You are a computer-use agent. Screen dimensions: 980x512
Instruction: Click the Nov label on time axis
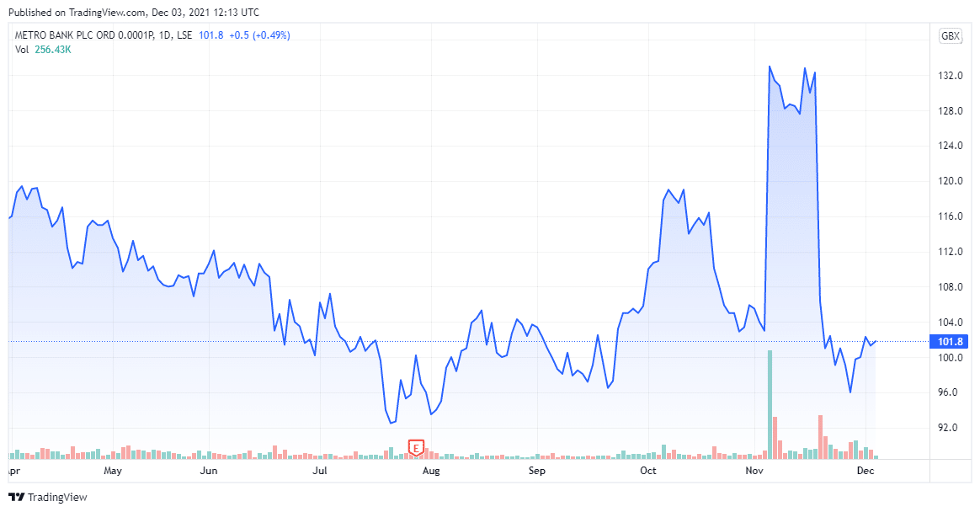point(754,471)
